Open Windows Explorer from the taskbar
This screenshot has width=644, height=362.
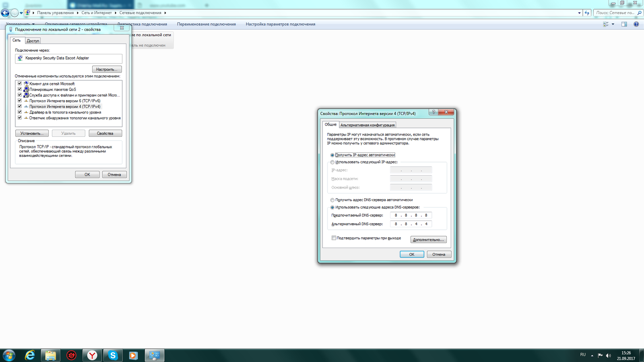51,355
